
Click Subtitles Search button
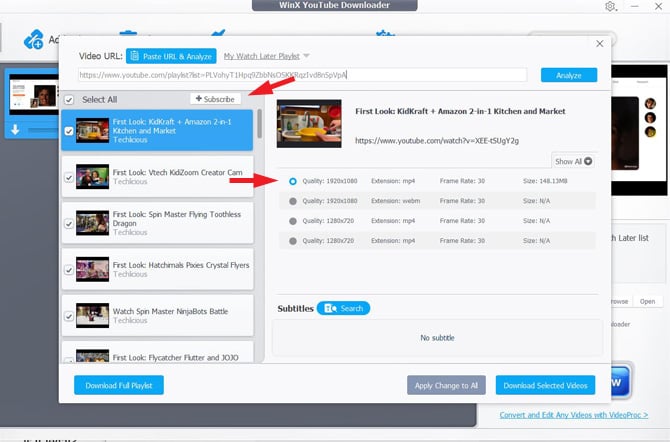[343, 308]
